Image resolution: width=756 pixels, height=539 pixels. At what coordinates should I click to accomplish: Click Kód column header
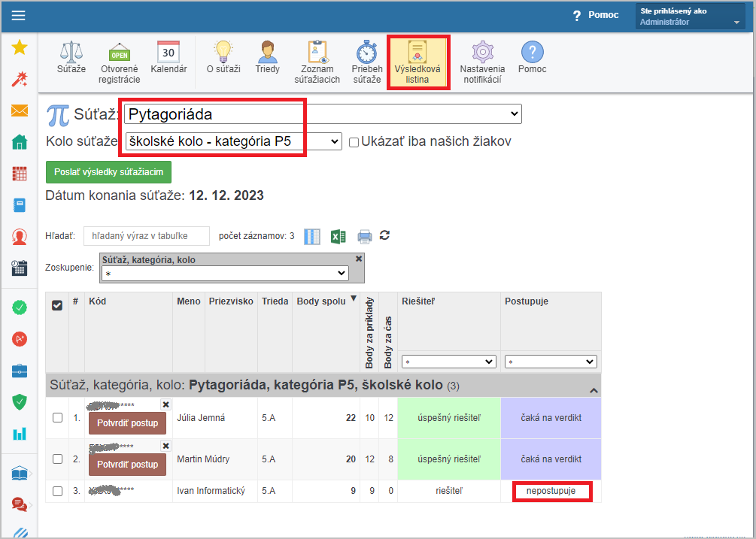[x=97, y=301]
